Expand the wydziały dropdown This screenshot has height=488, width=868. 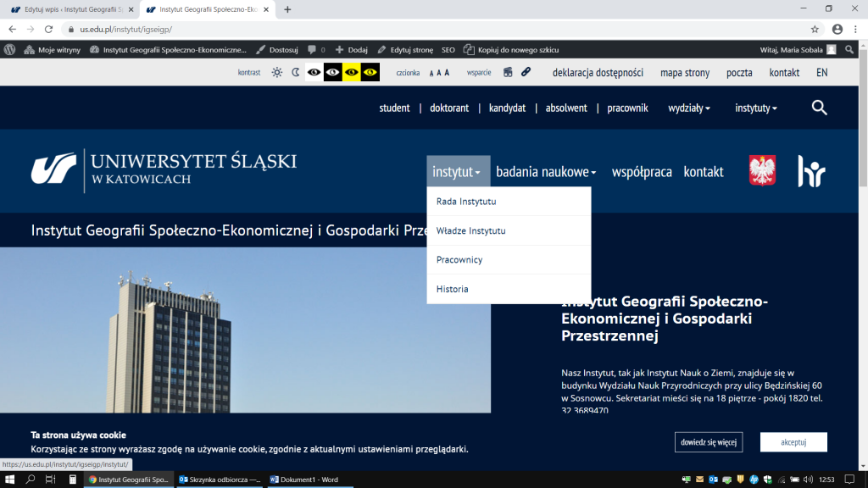pos(688,108)
